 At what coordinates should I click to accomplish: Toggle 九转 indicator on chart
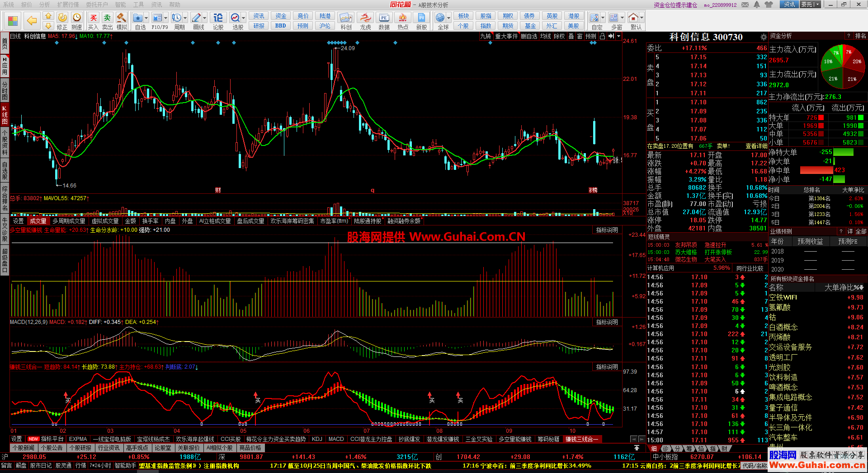[x=486, y=36]
